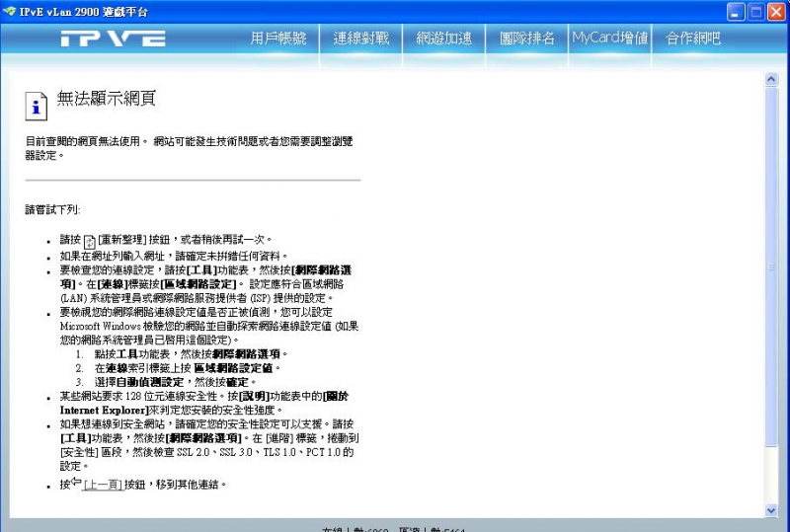Click the scrollbar up arrow
This screenshot has width=790, height=532.
pos(771,79)
